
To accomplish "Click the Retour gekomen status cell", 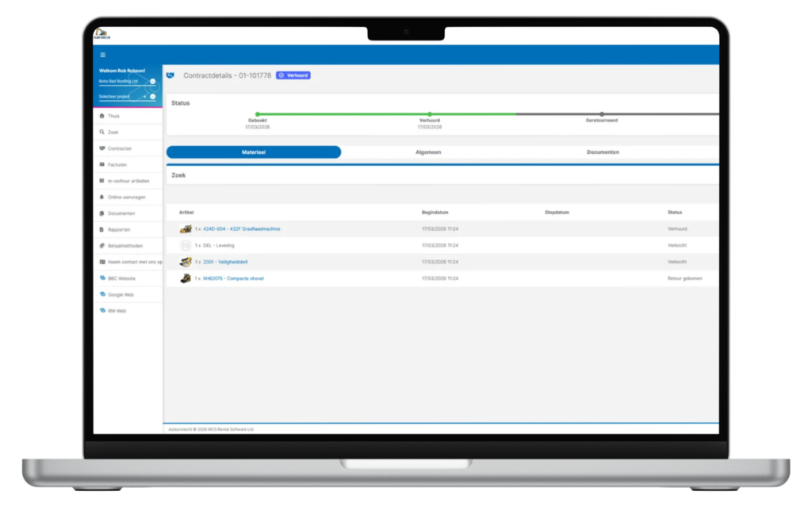I will [x=684, y=278].
